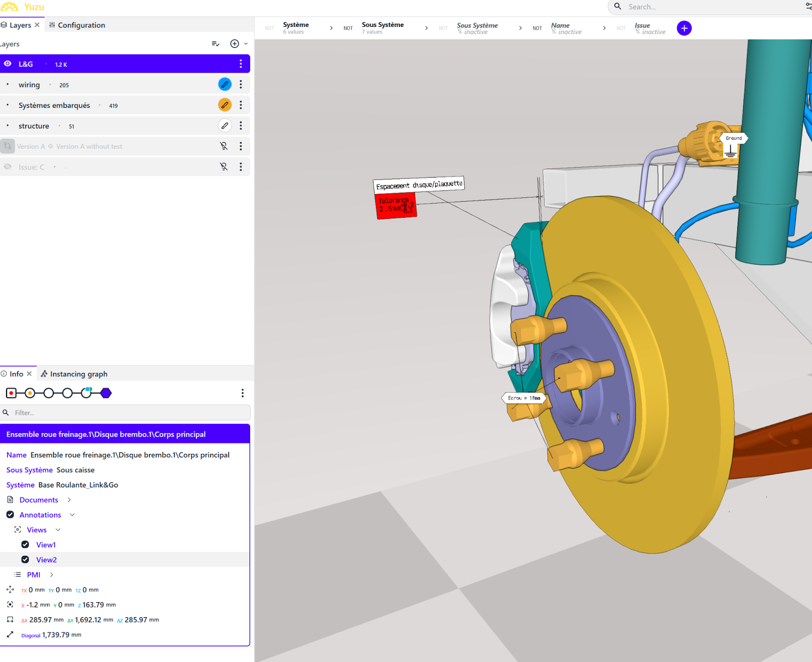Click the Filter input field
Viewport: 812px width, 662px height.
(x=127, y=413)
